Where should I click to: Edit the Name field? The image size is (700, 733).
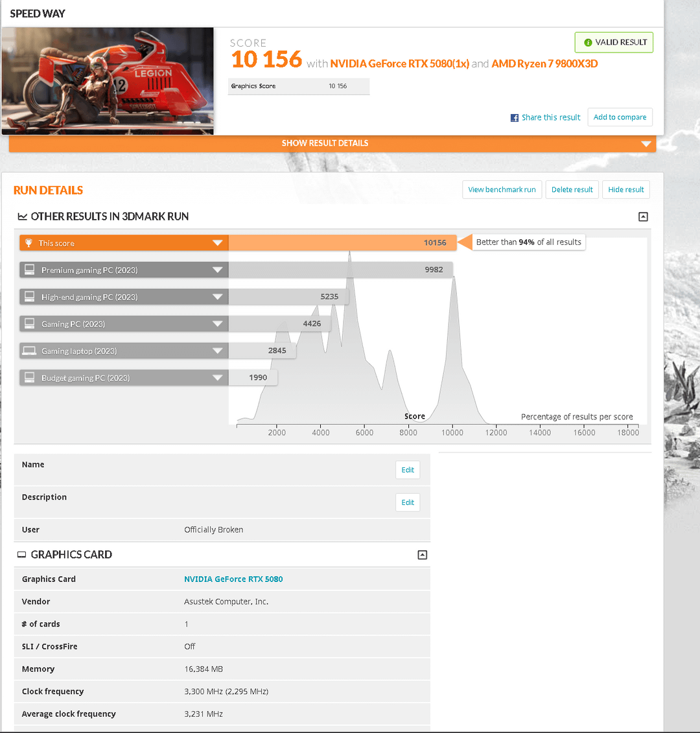(x=408, y=470)
